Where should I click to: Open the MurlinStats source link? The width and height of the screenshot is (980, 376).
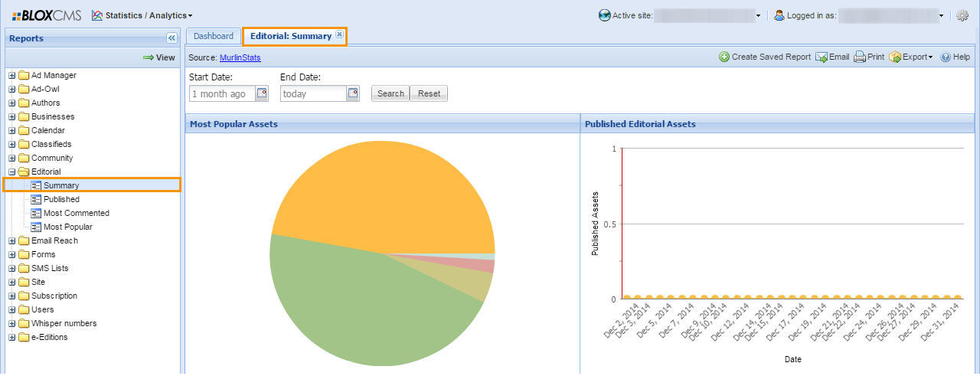click(x=240, y=57)
